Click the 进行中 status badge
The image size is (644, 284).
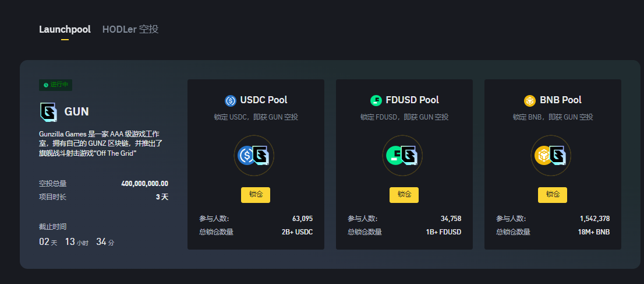pos(55,85)
